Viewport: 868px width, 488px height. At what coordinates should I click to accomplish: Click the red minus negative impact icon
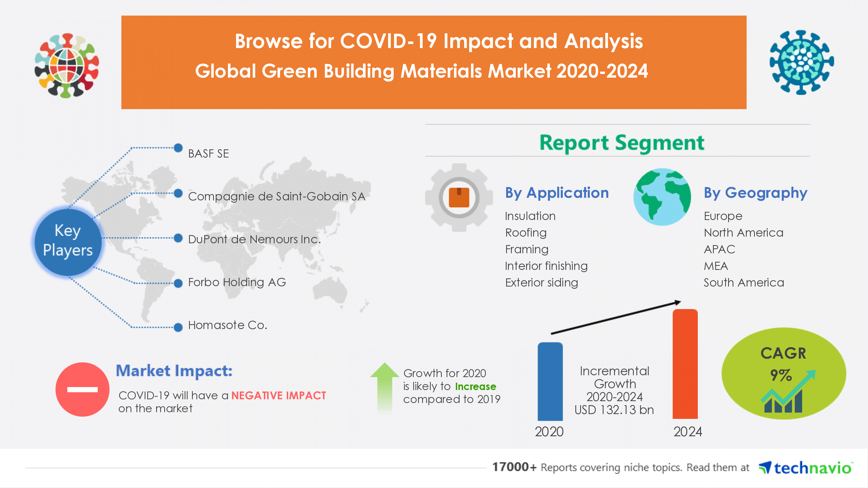pyautogui.click(x=82, y=389)
